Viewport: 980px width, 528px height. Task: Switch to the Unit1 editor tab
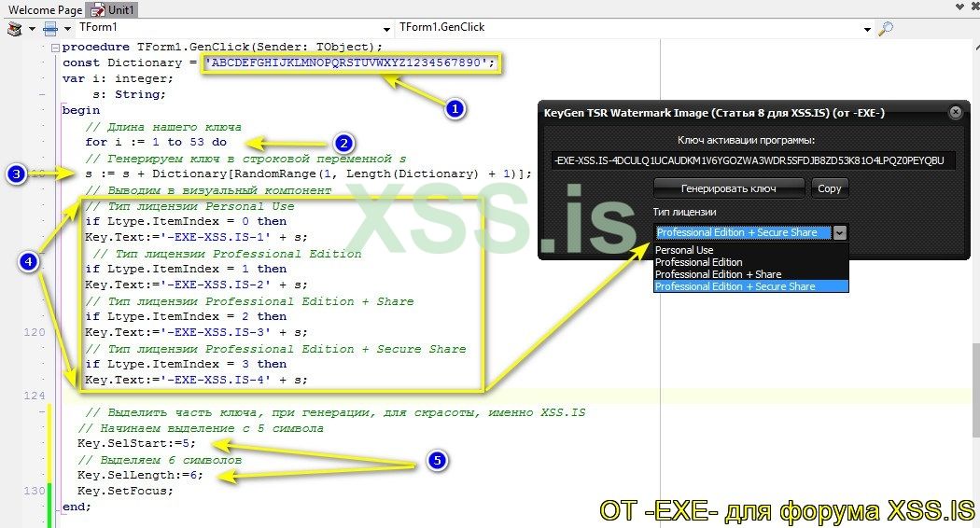coord(113,9)
